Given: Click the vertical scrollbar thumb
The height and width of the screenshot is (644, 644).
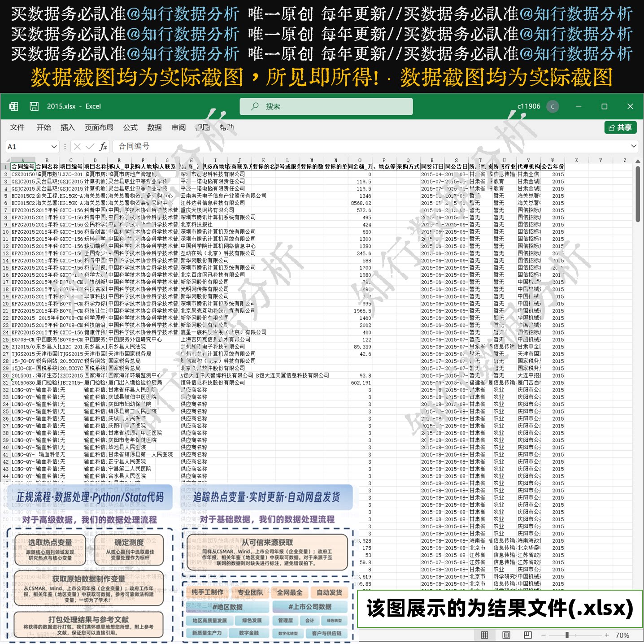Looking at the screenshot, I should click(x=638, y=194).
